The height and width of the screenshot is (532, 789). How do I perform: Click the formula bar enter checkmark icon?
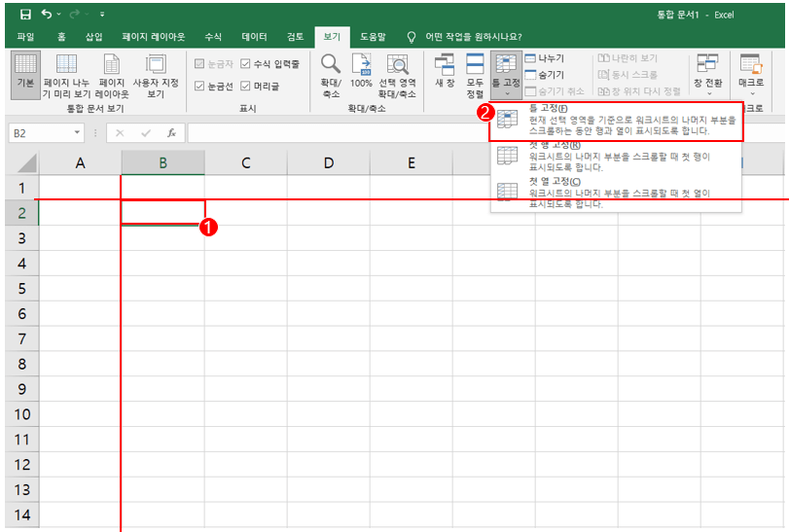click(x=146, y=133)
